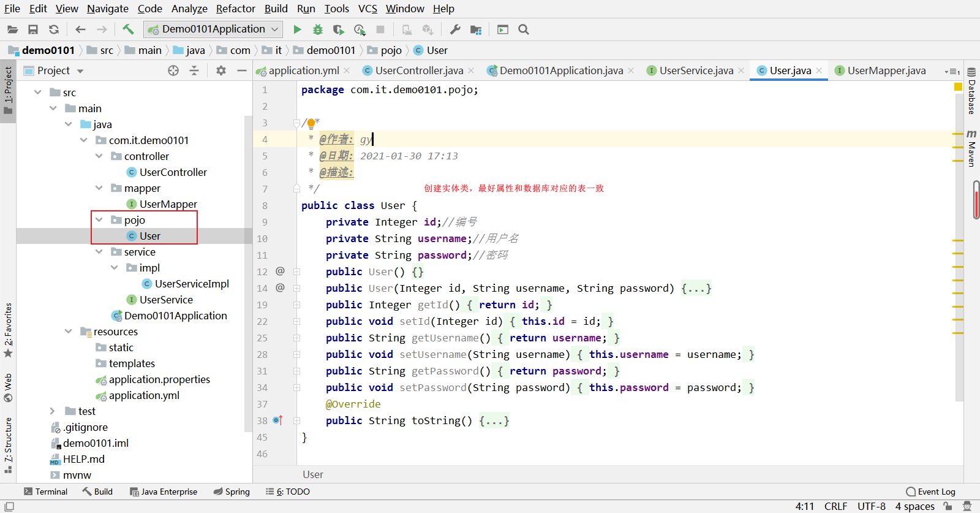Toggle read-only lock icon in status bar
The height and width of the screenshot is (513, 980).
click(948, 506)
